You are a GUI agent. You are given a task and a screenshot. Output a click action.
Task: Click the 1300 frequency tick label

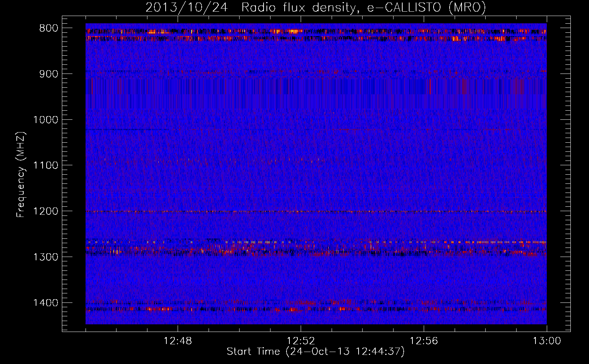(x=46, y=257)
